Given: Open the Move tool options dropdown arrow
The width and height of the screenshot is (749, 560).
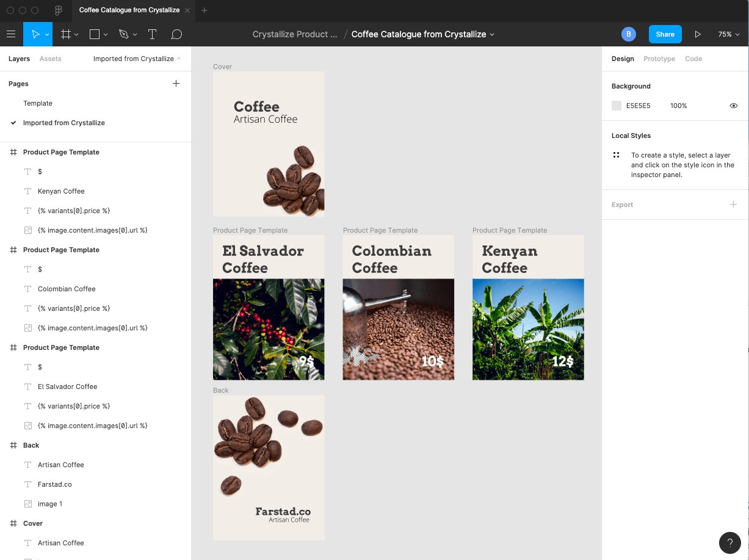Looking at the screenshot, I should [x=47, y=35].
